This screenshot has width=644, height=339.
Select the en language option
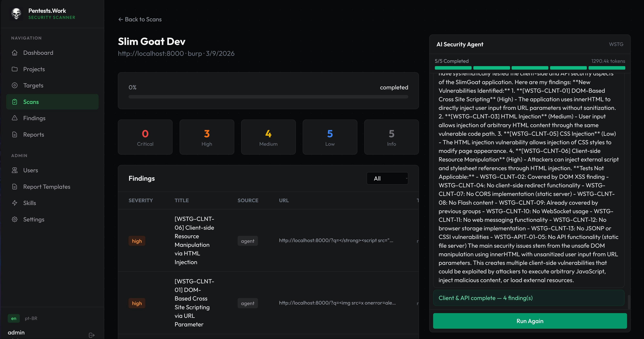click(14, 318)
